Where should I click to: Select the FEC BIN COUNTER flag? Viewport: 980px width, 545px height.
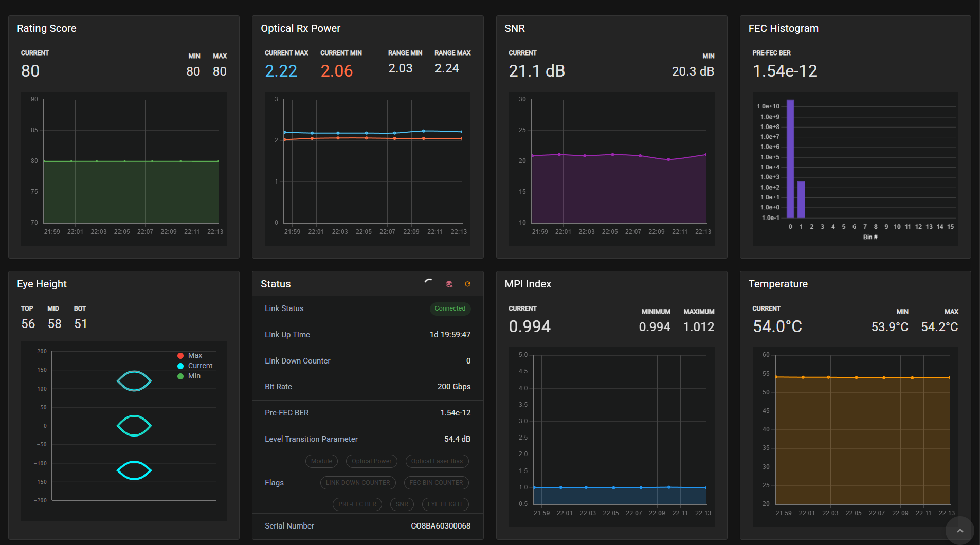(x=436, y=483)
